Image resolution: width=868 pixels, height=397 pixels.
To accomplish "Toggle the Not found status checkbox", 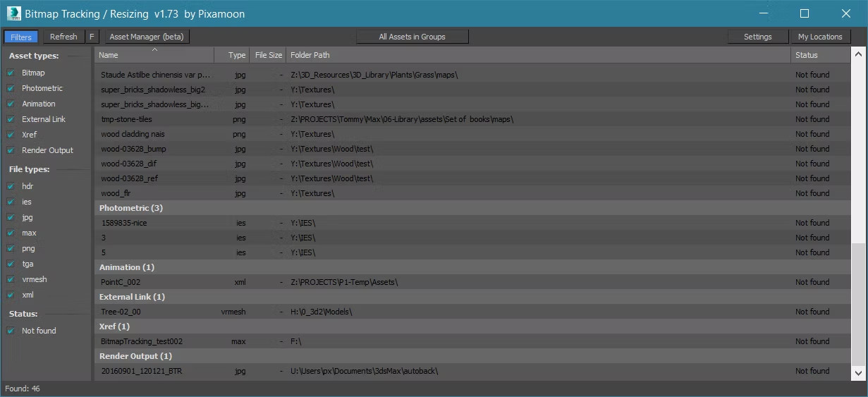I will [x=11, y=331].
